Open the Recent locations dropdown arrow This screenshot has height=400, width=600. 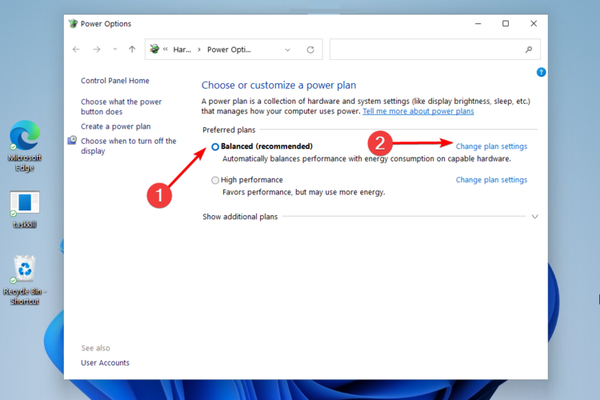point(114,49)
